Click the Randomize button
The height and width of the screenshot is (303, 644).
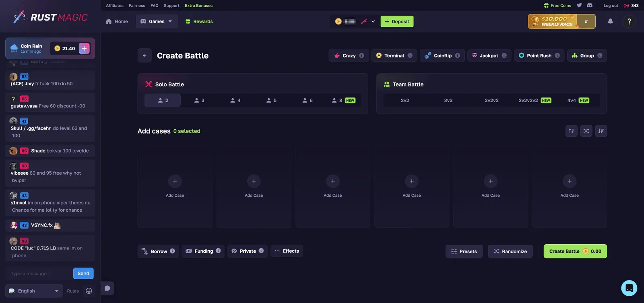[510, 251]
